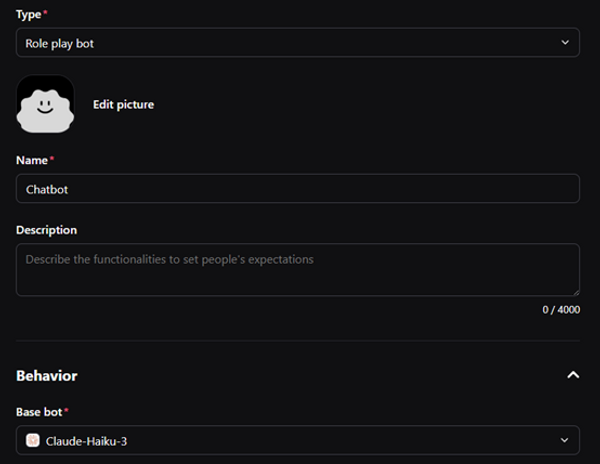Click the resize grip on the Description box

pos(576,292)
